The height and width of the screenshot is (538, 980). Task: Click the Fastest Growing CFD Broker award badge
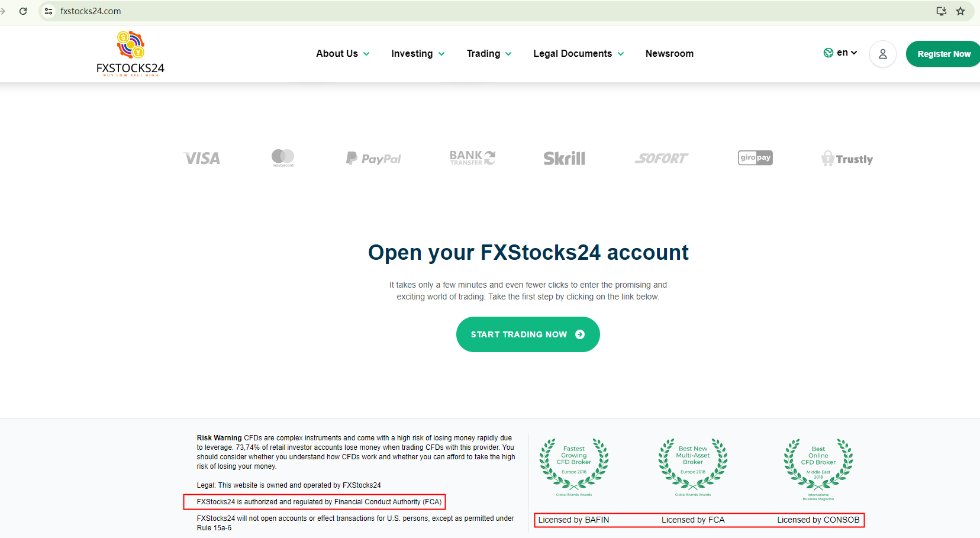[x=574, y=468]
